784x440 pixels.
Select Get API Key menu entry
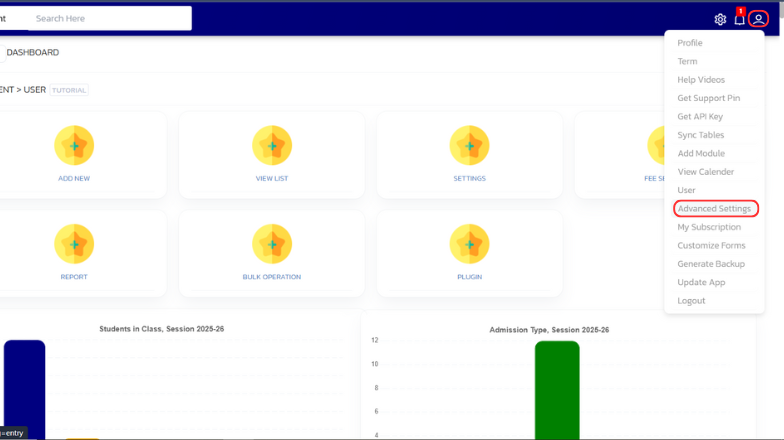coord(700,117)
